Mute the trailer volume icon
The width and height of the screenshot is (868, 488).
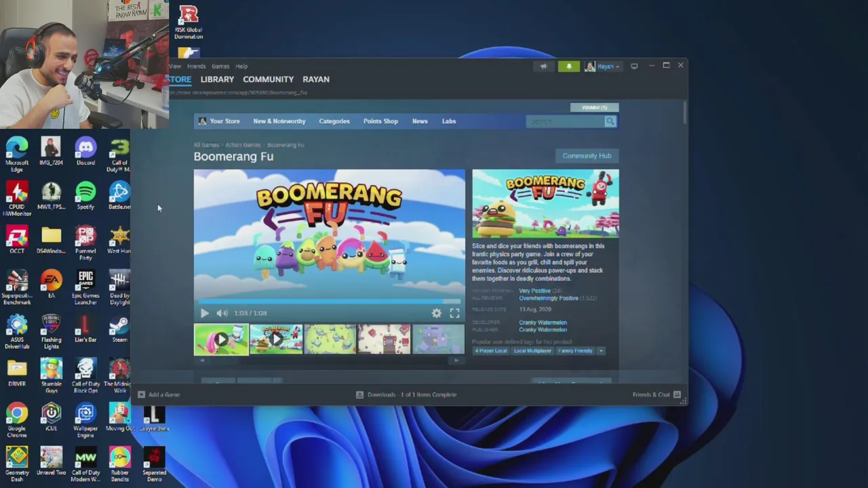click(222, 313)
